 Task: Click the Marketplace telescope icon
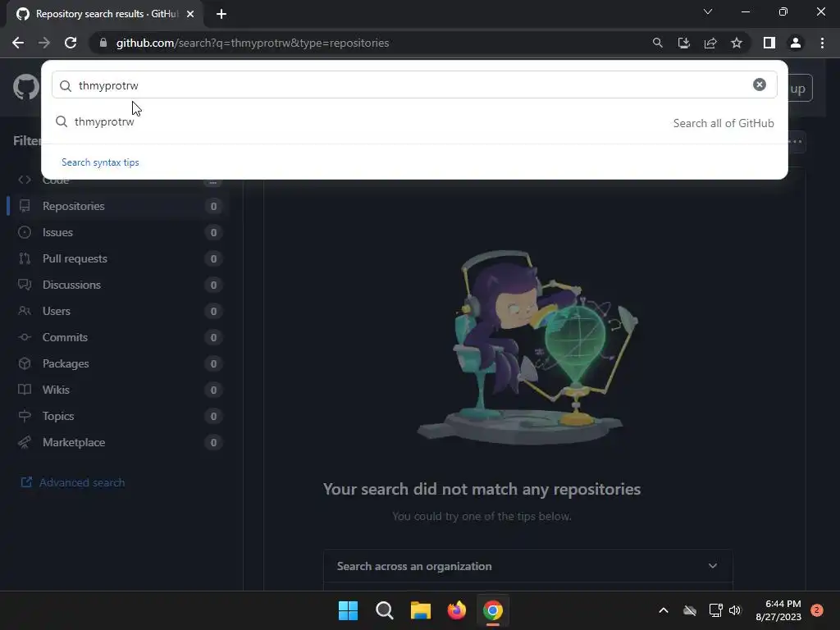click(25, 442)
